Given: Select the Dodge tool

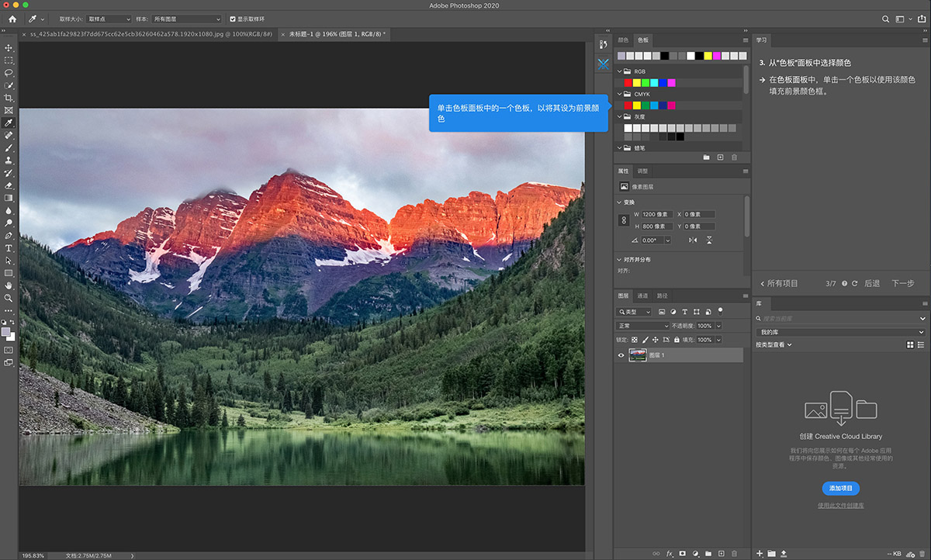Looking at the screenshot, I should (9, 223).
